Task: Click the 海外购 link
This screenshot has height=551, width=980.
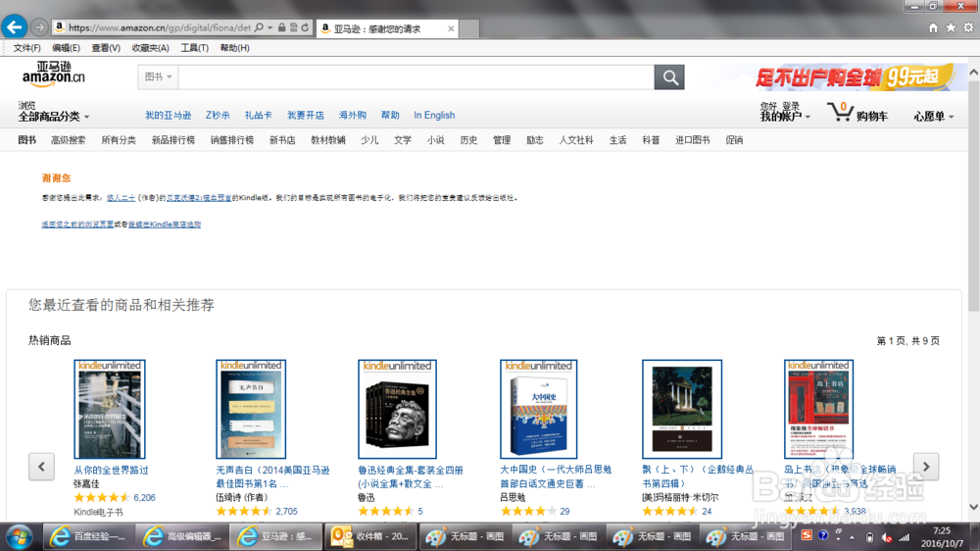Action: (x=353, y=115)
